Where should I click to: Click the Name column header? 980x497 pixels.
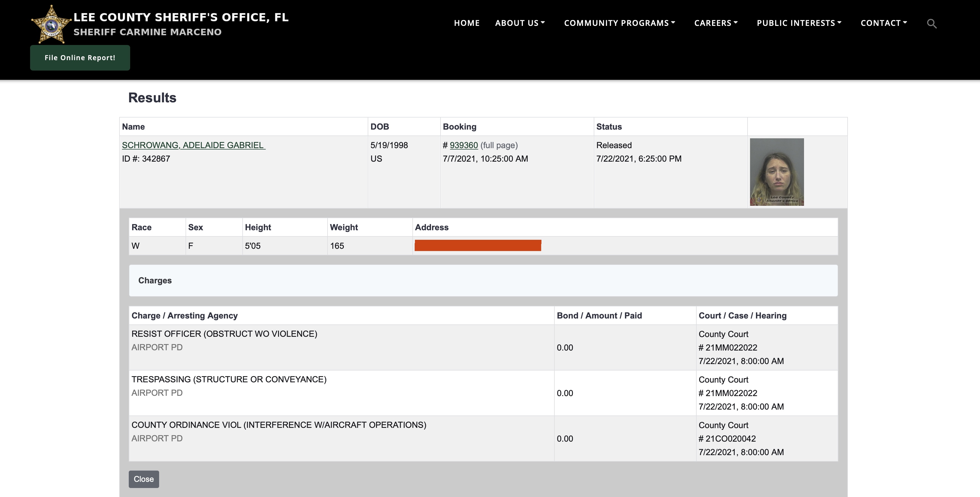click(x=133, y=127)
